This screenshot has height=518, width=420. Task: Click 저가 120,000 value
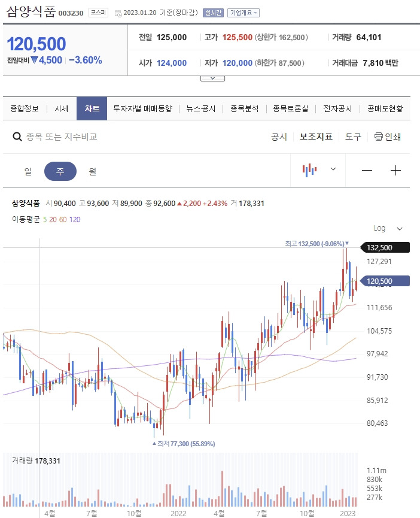[237, 63]
